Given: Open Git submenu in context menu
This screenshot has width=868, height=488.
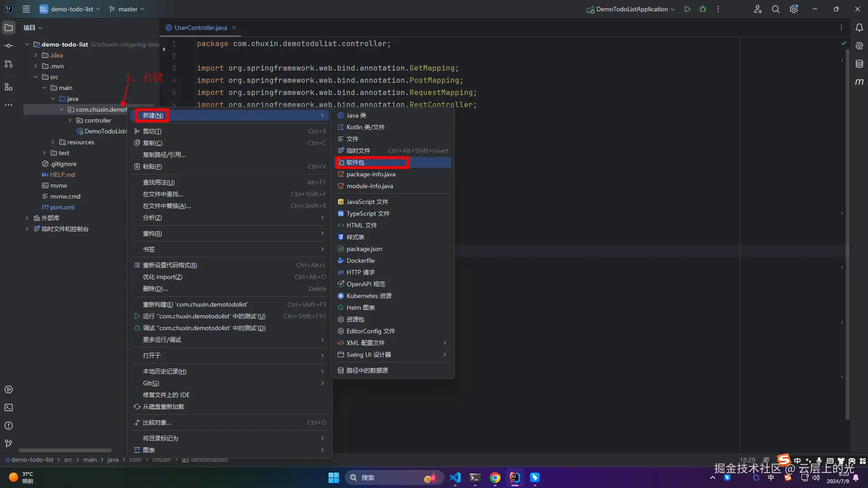Looking at the screenshot, I should click(x=229, y=383).
